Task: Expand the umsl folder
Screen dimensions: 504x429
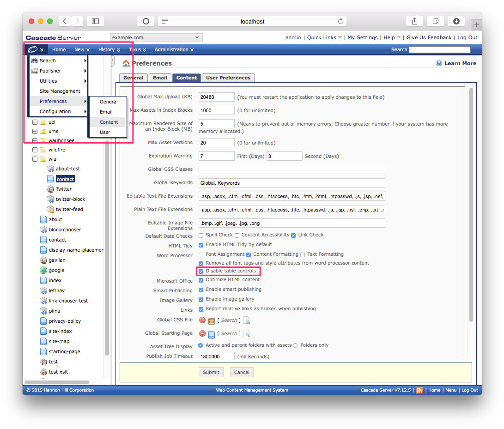Action: pos(35,131)
